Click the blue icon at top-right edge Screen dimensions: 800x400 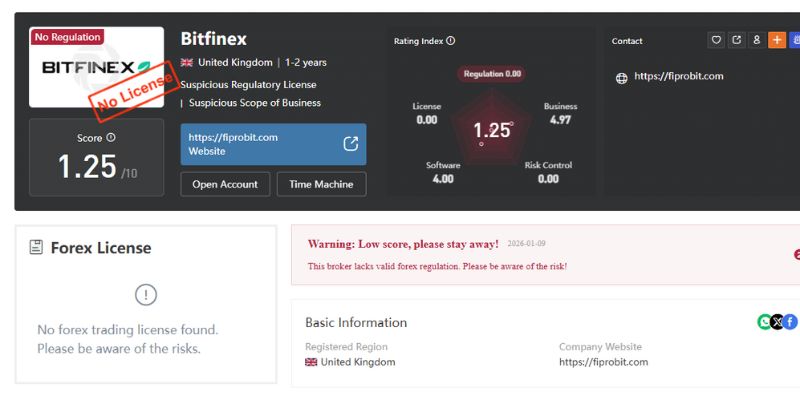[x=795, y=41]
